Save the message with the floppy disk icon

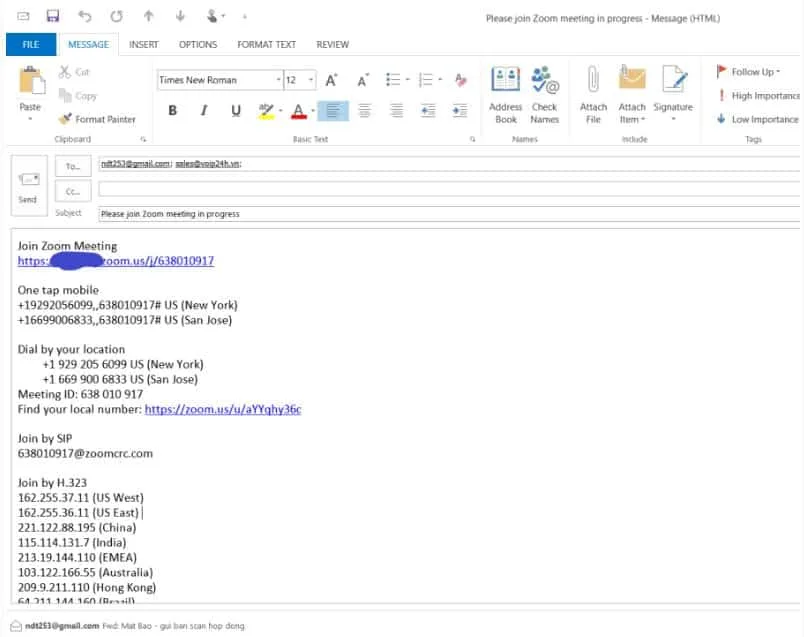(53, 16)
